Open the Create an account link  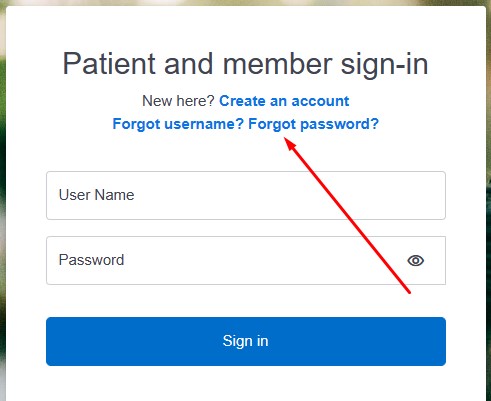coord(284,101)
